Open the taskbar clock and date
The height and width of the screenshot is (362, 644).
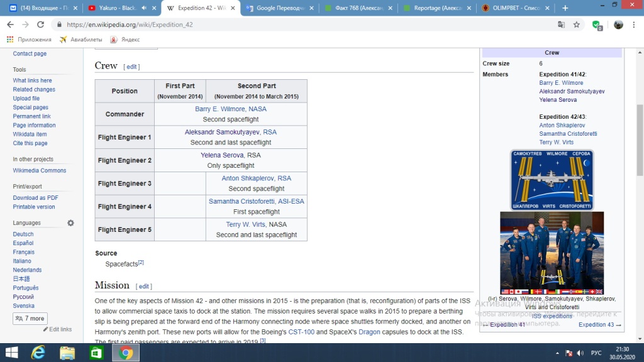[622, 353]
